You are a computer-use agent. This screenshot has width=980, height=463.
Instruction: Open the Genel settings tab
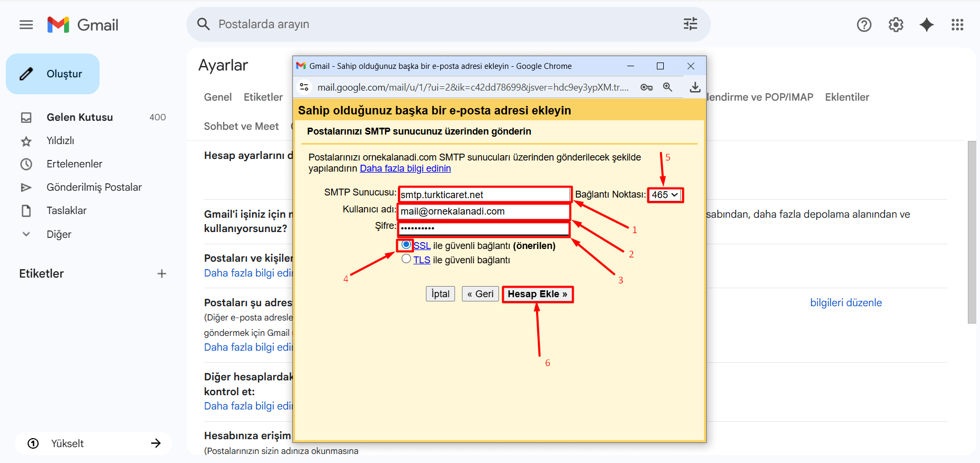218,97
